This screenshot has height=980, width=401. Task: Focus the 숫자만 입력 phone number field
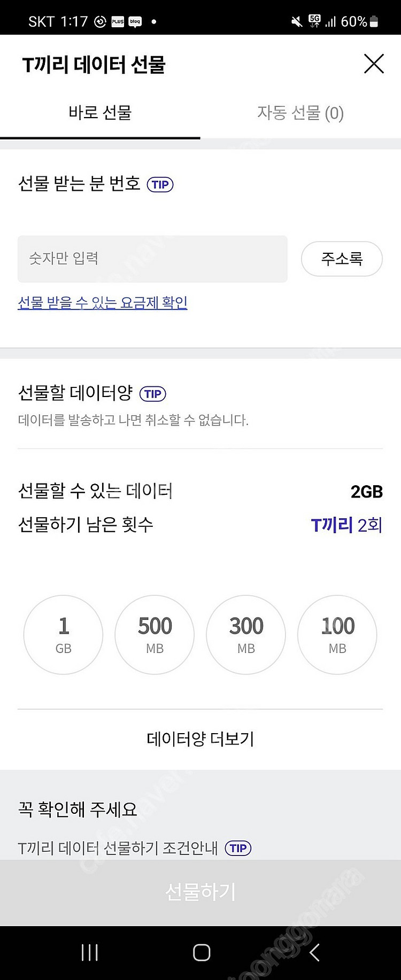pos(152,259)
